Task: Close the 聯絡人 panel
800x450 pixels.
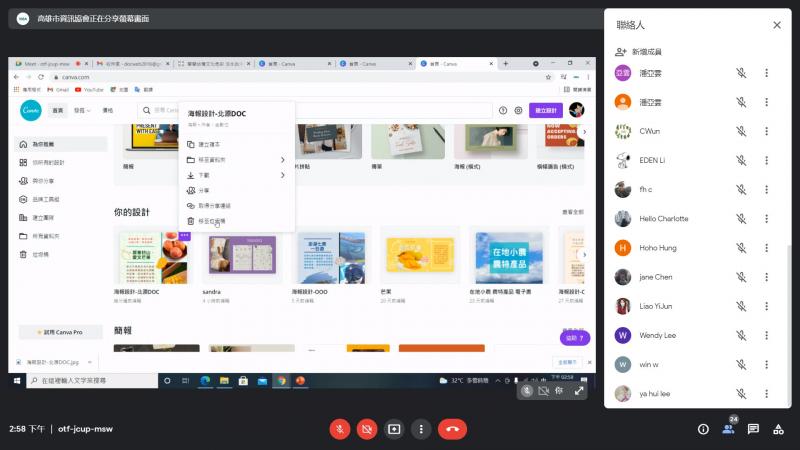Action: pyautogui.click(x=777, y=25)
